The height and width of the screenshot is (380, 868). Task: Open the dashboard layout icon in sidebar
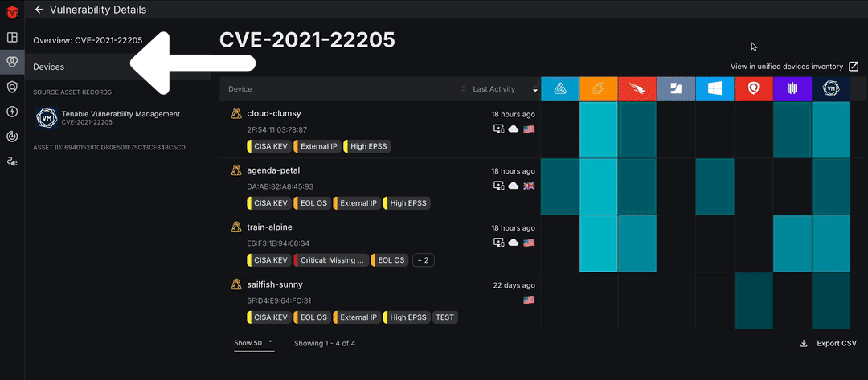click(12, 37)
